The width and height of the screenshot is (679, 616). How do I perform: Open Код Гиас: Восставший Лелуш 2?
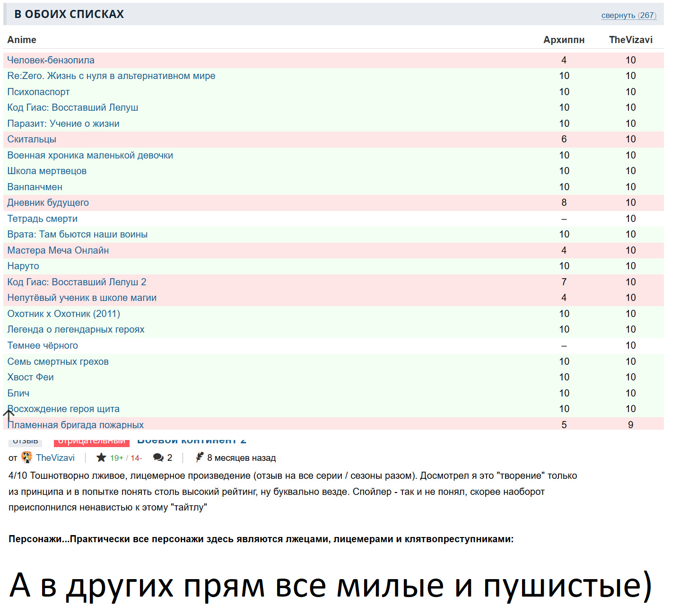(x=77, y=282)
